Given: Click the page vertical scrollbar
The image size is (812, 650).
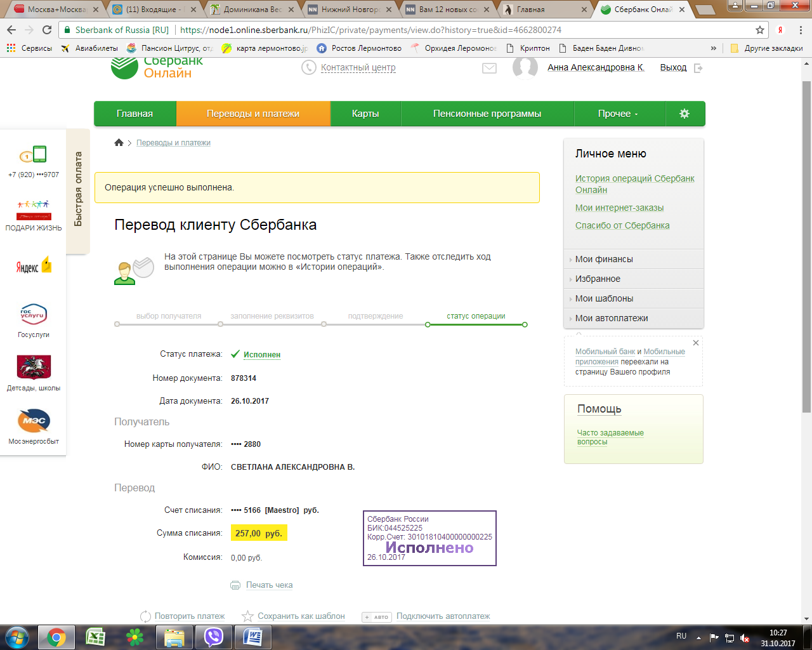Looking at the screenshot, I should coord(806,247).
